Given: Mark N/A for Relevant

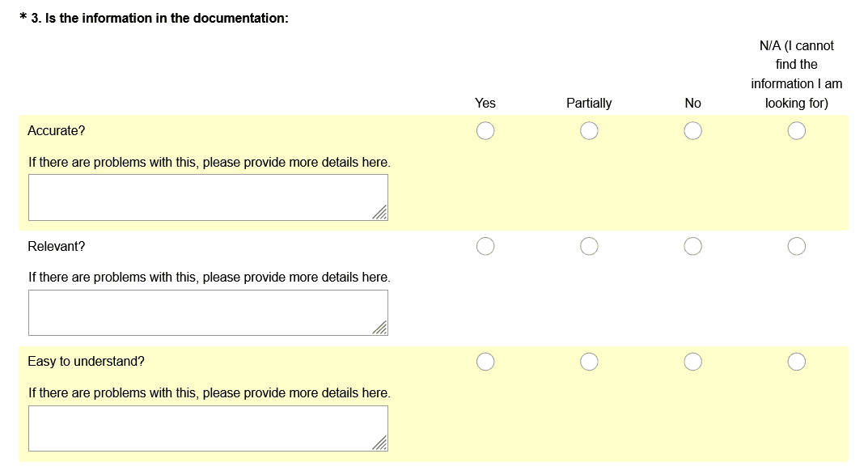Looking at the screenshot, I should click(x=796, y=246).
